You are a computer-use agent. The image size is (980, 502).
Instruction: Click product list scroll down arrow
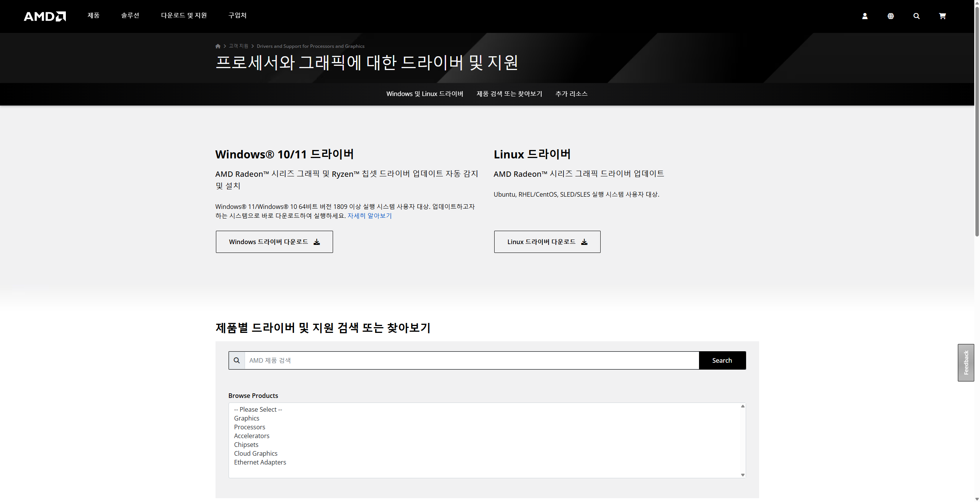[x=743, y=475]
